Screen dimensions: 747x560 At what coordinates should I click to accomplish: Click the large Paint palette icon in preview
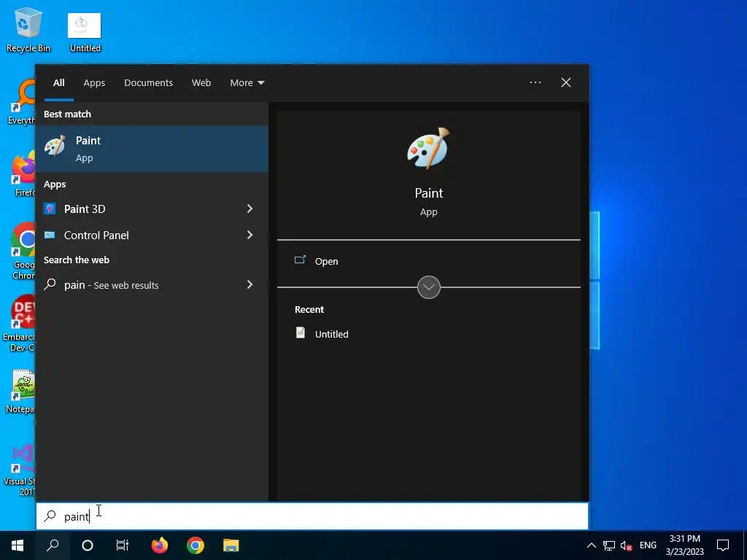pyautogui.click(x=428, y=148)
